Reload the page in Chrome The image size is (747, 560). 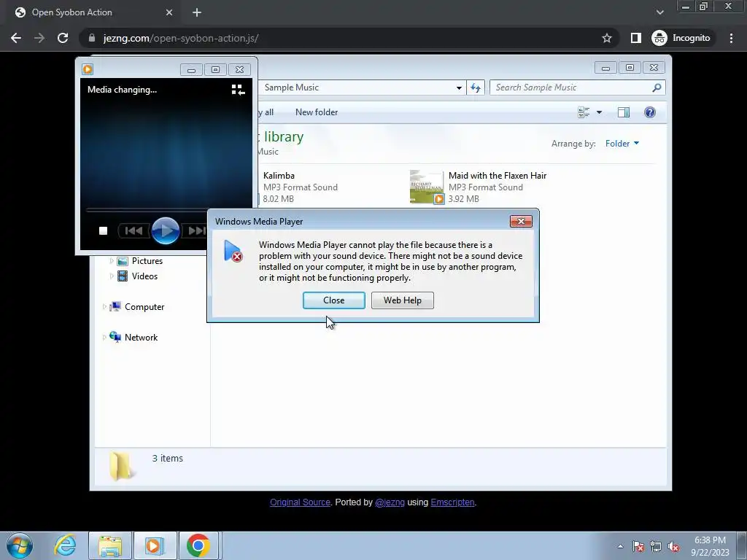(x=63, y=38)
